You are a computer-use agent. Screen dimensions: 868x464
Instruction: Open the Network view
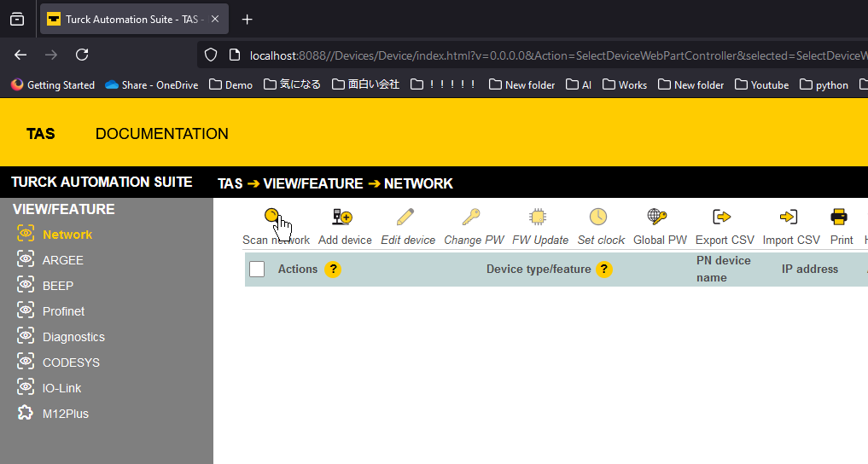click(67, 235)
